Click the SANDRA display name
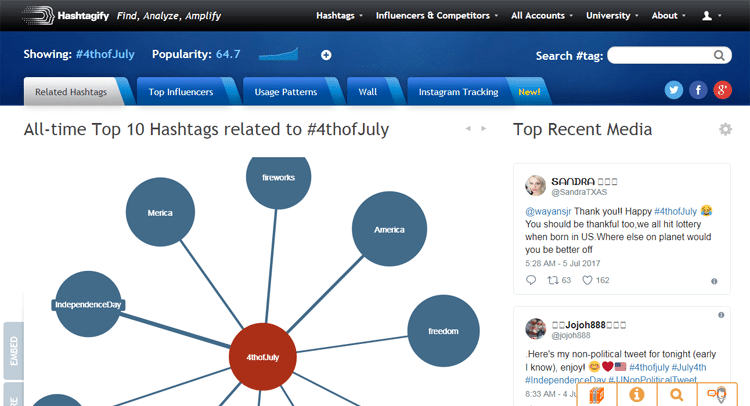Viewport: 750px width, 406px height. coord(573,181)
